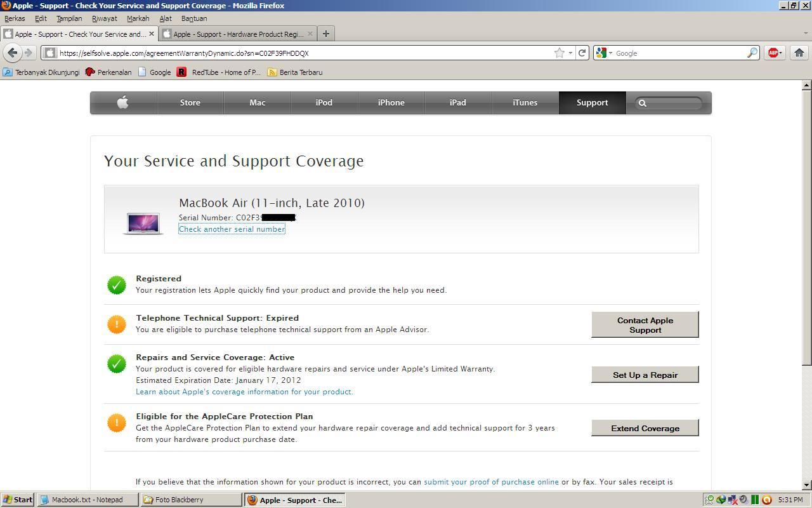Viewport: 812px width, 508px height.
Task: Switch to Macbook.txt Notepad in taskbar
Action: coord(88,500)
